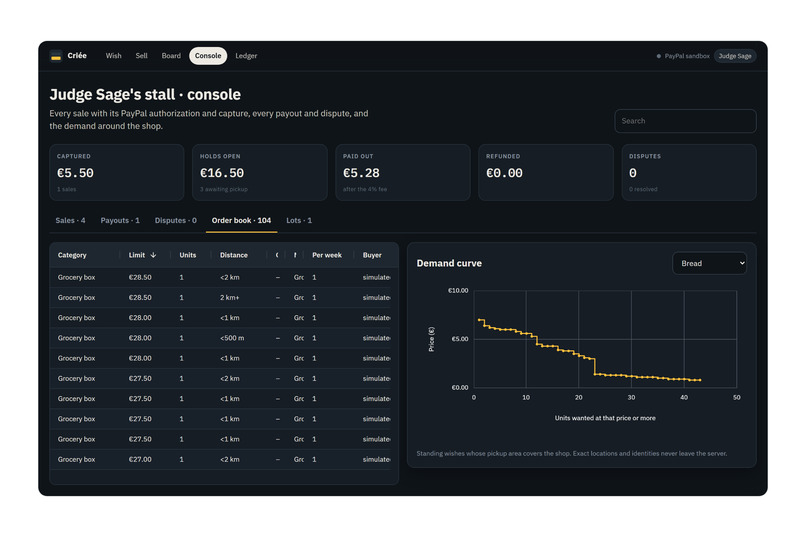This screenshot has height=537, width=806.
Task: Click the PayPal sandbox status dot
Action: (658, 56)
